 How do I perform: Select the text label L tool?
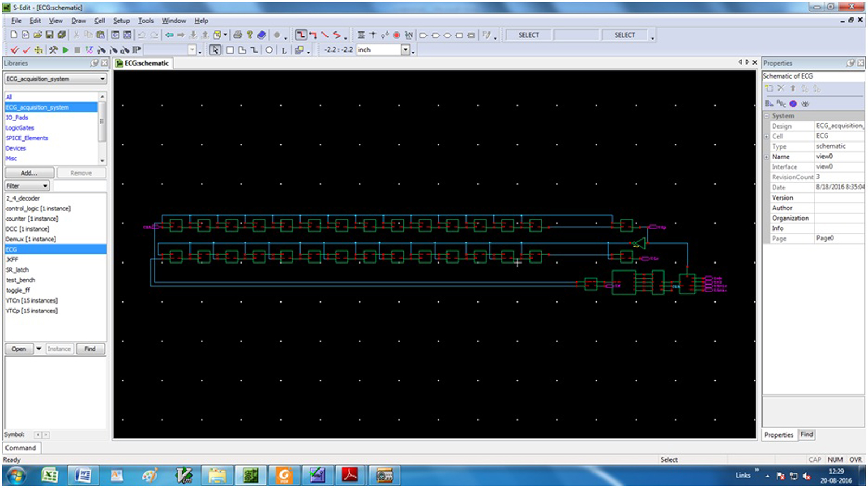(284, 50)
